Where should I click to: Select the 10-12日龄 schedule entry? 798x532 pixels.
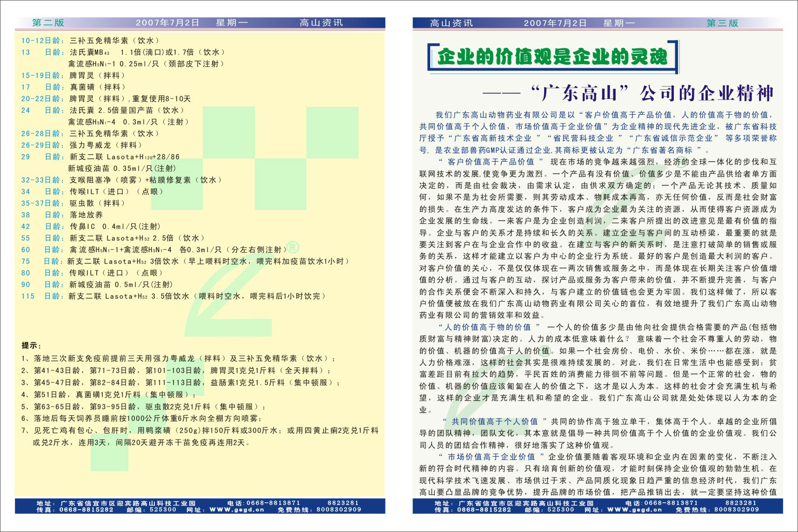pyautogui.click(x=43, y=40)
